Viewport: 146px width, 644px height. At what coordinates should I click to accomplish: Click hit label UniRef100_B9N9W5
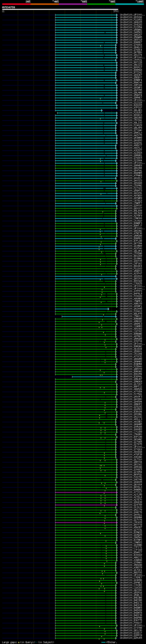[131, 319]
